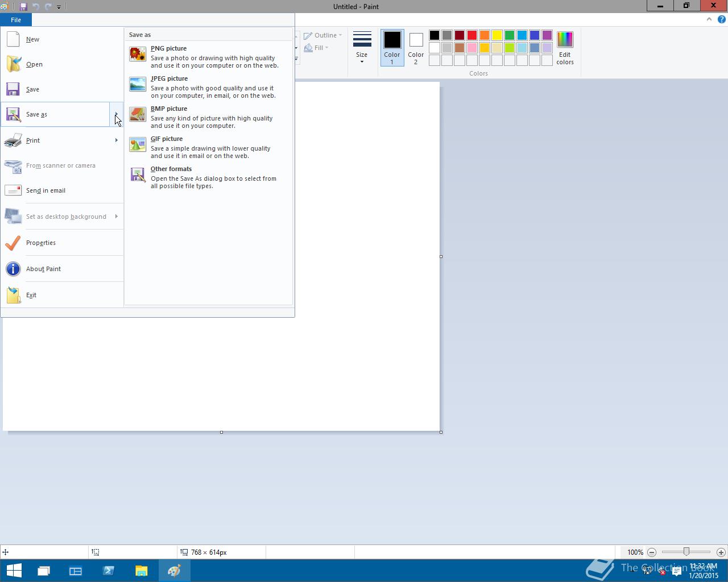728x582 pixels.
Task: Click the Send in email envelope icon
Action: (13, 190)
